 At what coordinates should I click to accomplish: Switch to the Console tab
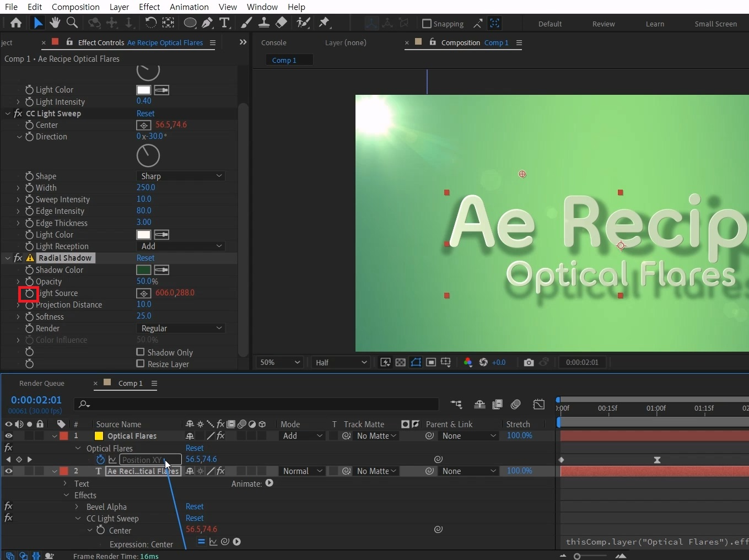[x=274, y=42]
